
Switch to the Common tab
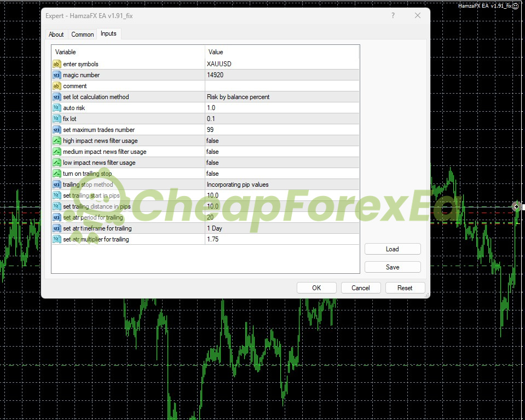(x=83, y=34)
